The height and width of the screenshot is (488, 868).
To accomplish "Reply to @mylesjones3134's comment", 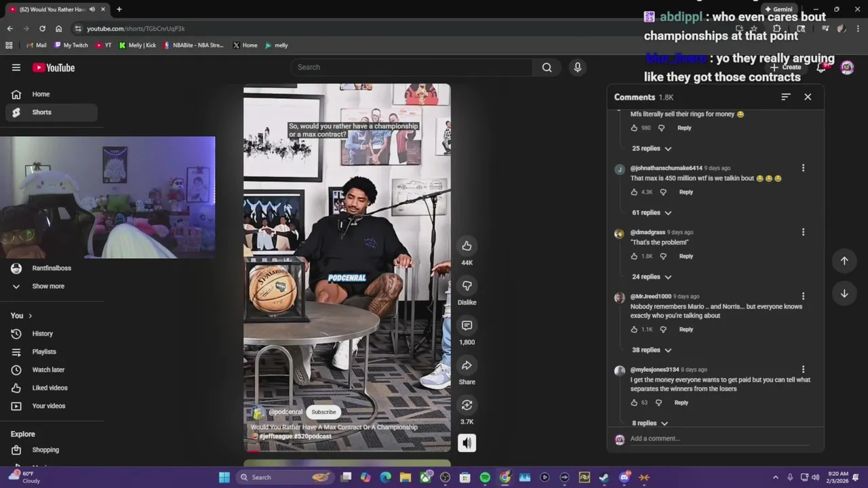I will click(x=682, y=403).
